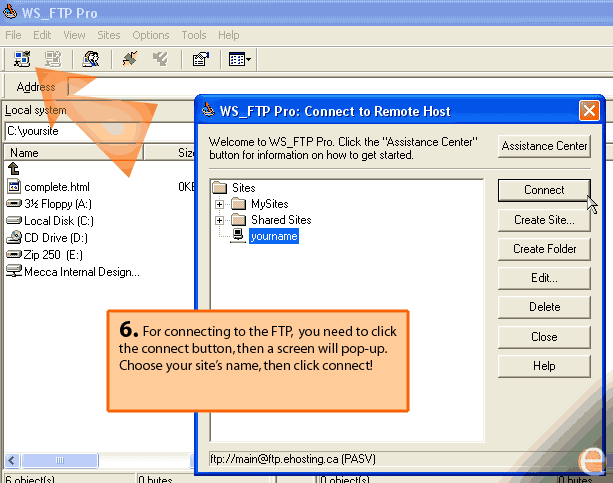613x483 pixels.
Task: Select the CD Drive (D:) entry
Action: [x=56, y=237]
